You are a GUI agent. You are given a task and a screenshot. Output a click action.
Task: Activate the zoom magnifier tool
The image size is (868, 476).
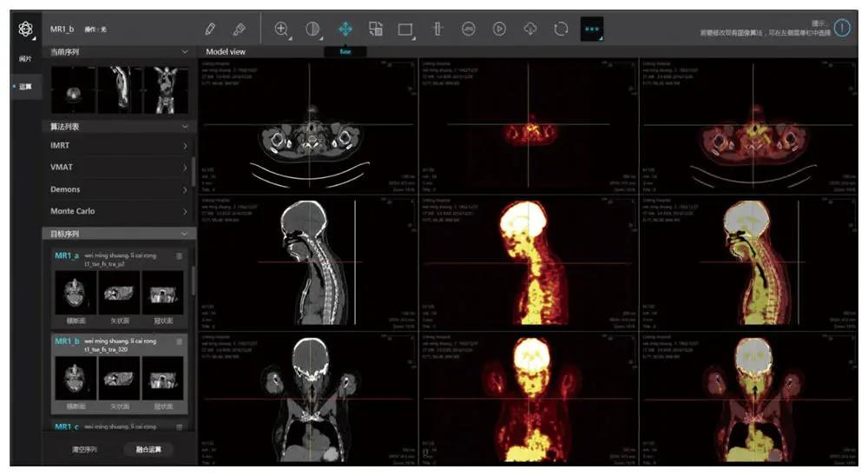point(282,29)
